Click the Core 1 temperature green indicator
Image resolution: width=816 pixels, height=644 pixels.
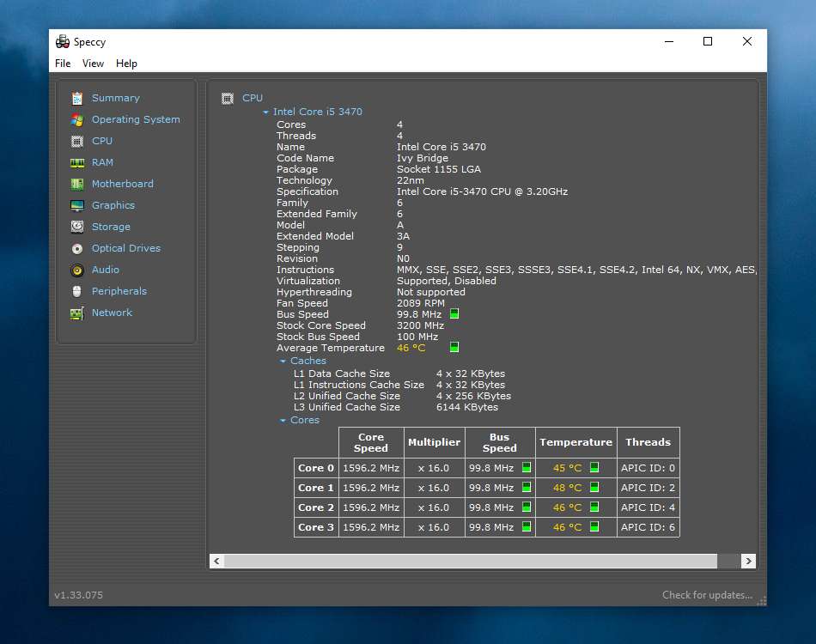coord(594,487)
